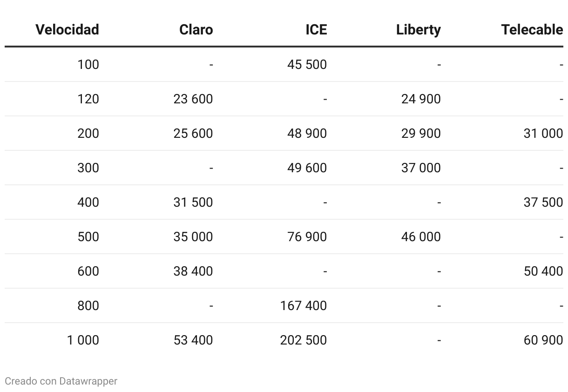Click Telecable price 60 900 cell
The image size is (568, 392).
tap(543, 340)
